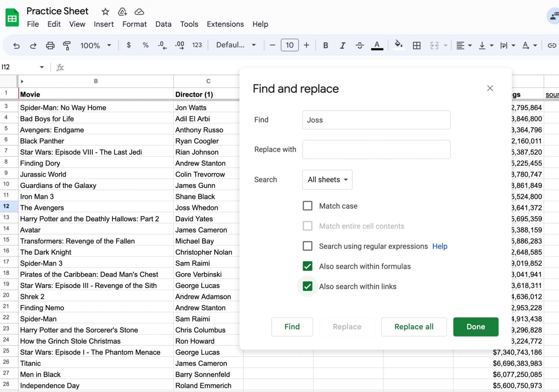Expand vertical align dropdown arrow

(492, 45)
